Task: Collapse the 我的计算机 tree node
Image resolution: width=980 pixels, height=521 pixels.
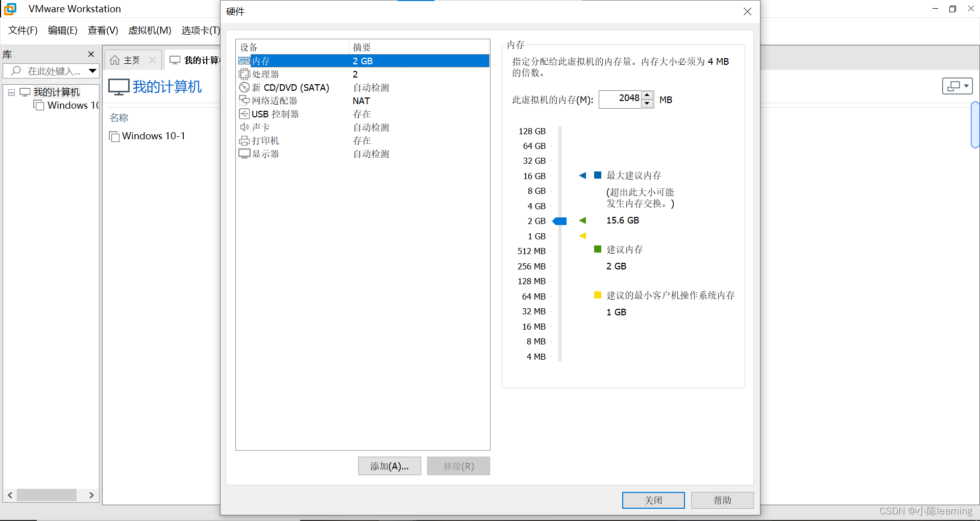Action: [x=11, y=92]
